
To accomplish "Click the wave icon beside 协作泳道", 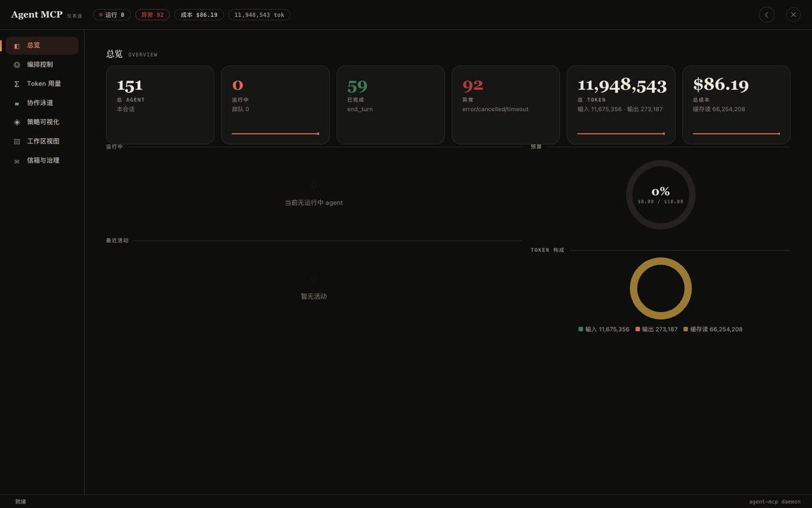I will (17, 104).
